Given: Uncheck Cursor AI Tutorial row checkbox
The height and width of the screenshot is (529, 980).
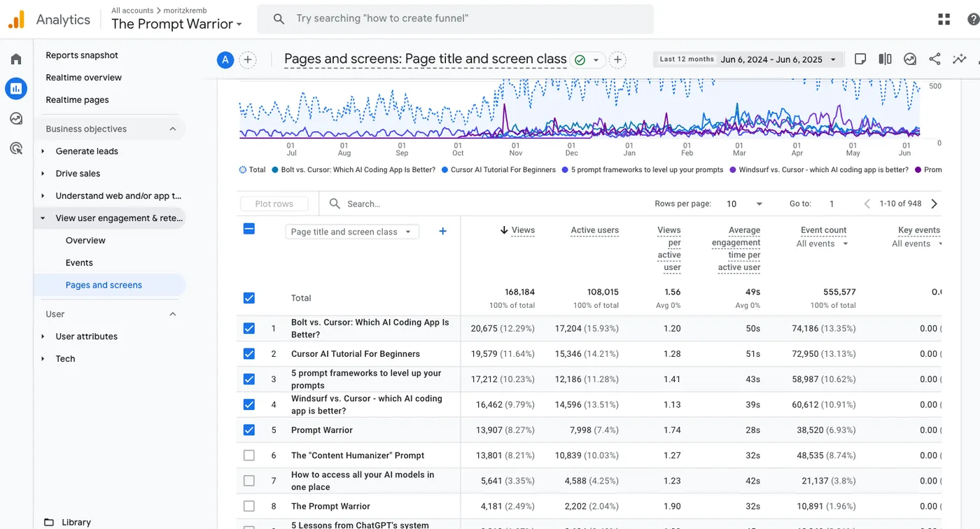Looking at the screenshot, I should 248,354.
